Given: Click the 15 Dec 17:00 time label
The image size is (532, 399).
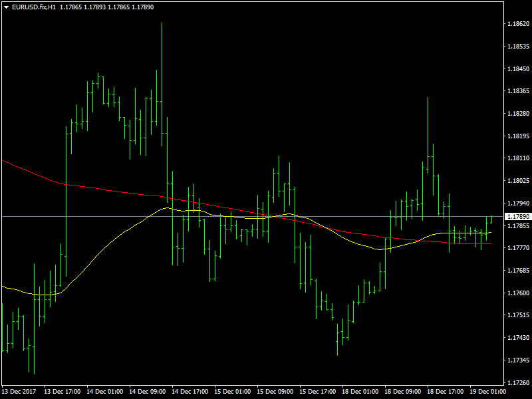Looking at the screenshot, I should pos(318,392).
